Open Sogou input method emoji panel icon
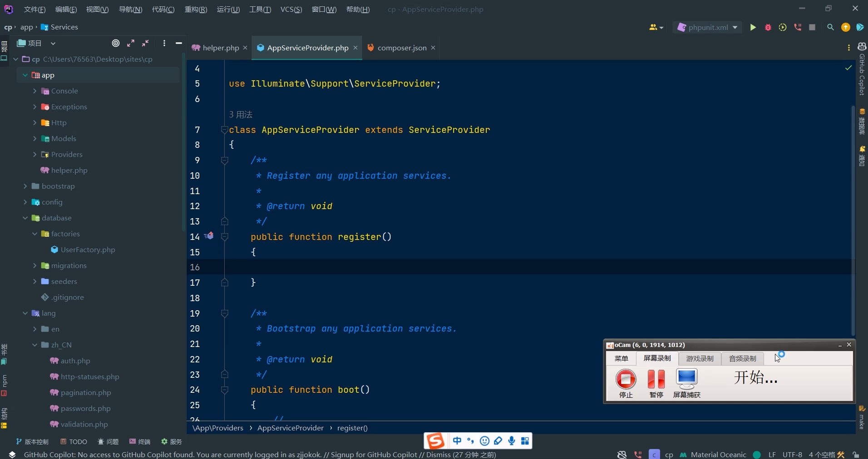The width and height of the screenshot is (868, 459). pos(484,440)
